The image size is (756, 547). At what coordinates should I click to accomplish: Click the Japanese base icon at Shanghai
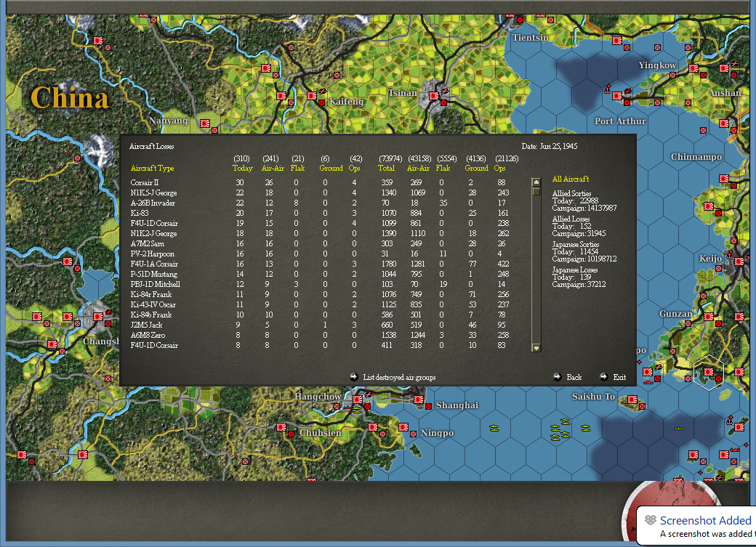click(x=419, y=400)
